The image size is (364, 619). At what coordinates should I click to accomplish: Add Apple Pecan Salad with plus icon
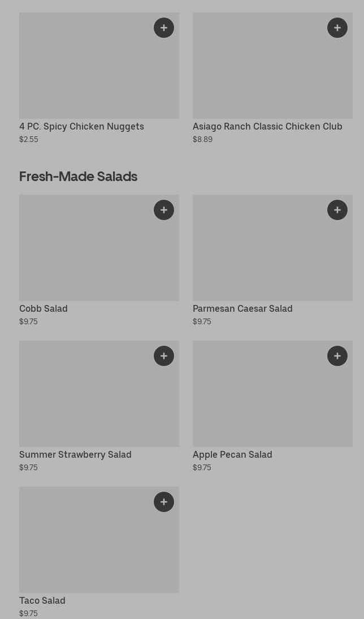(x=337, y=356)
